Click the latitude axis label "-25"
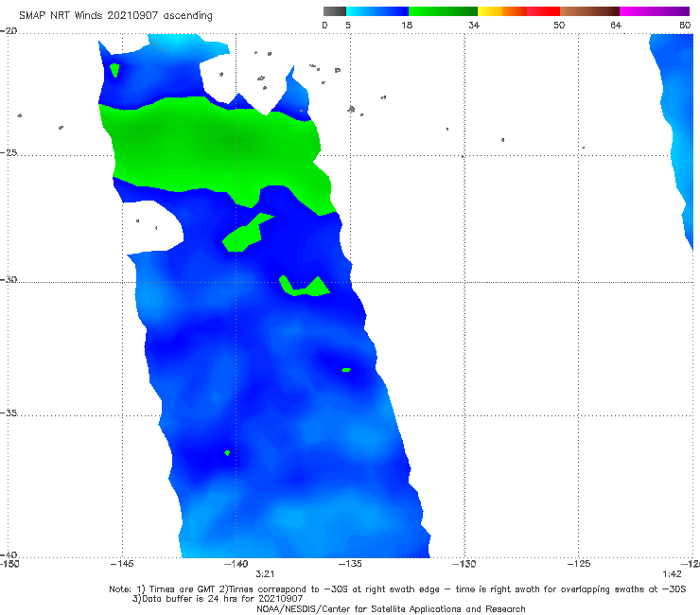The height and width of the screenshot is (615, 700). point(9,152)
